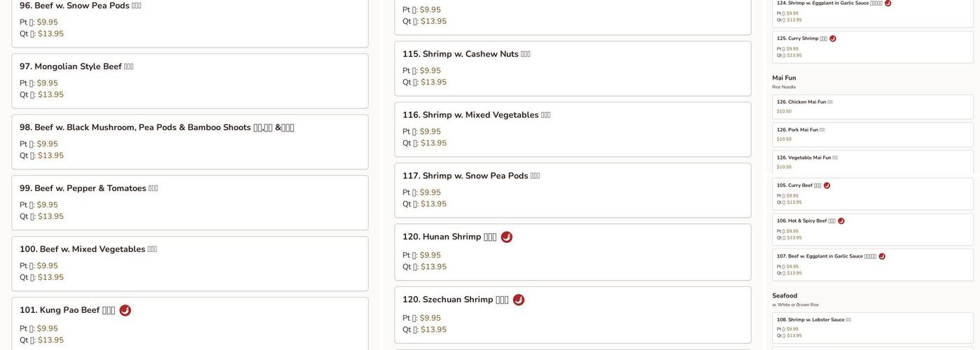Open Shrimp w. Cashew Nuts item
This screenshot has height=350, width=980.
tap(573, 68)
